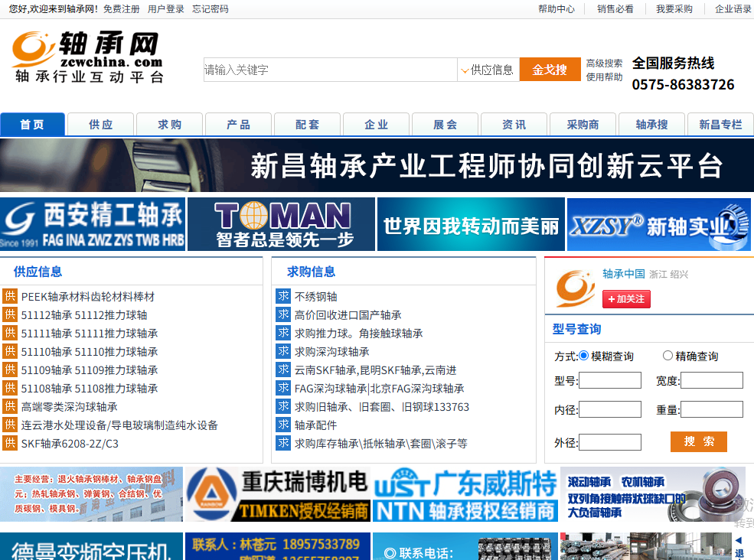The width and height of the screenshot is (754, 560).
Task: Click the 求 icon beside 云南SKF轴承
Action: pyautogui.click(x=283, y=370)
